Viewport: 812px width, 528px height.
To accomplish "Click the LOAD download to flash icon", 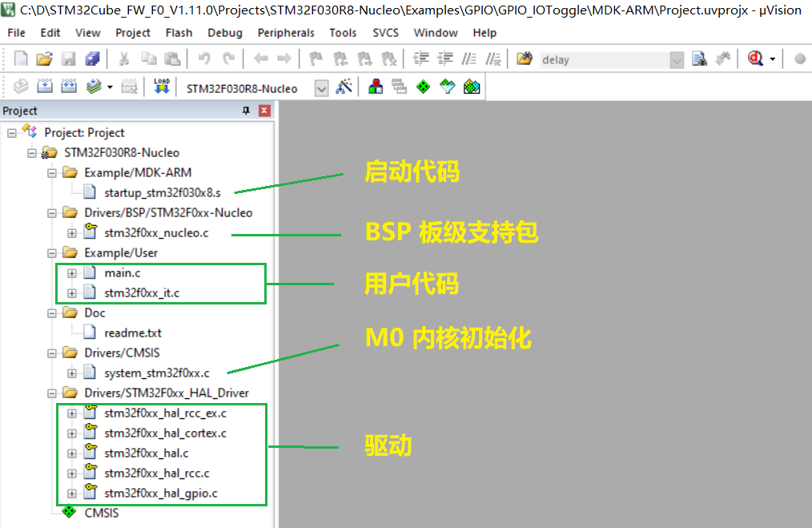I will [162, 87].
